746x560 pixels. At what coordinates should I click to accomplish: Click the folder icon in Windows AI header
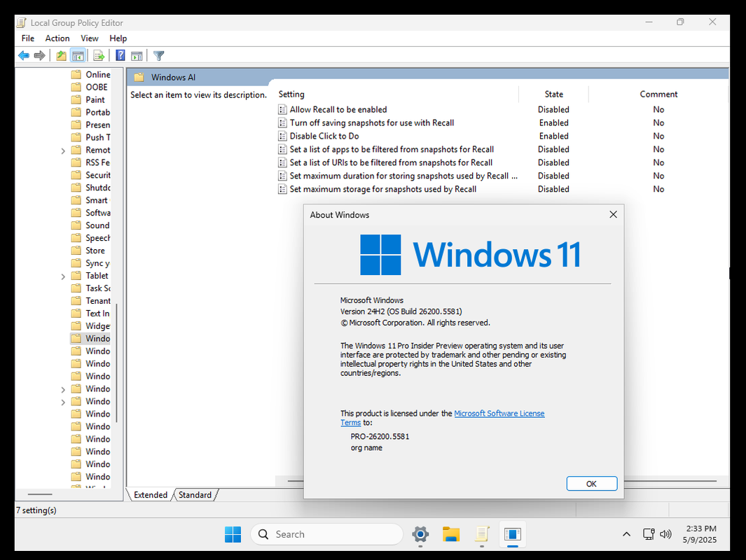pos(139,77)
